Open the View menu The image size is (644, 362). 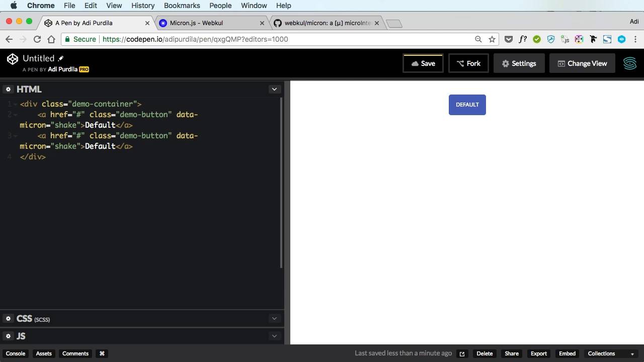coord(114,6)
